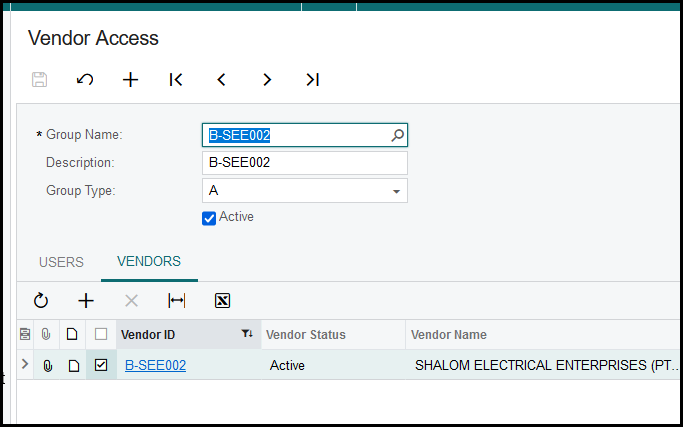Refresh the vendors grid
Viewport: 683px width, 427px height.
pyautogui.click(x=41, y=300)
